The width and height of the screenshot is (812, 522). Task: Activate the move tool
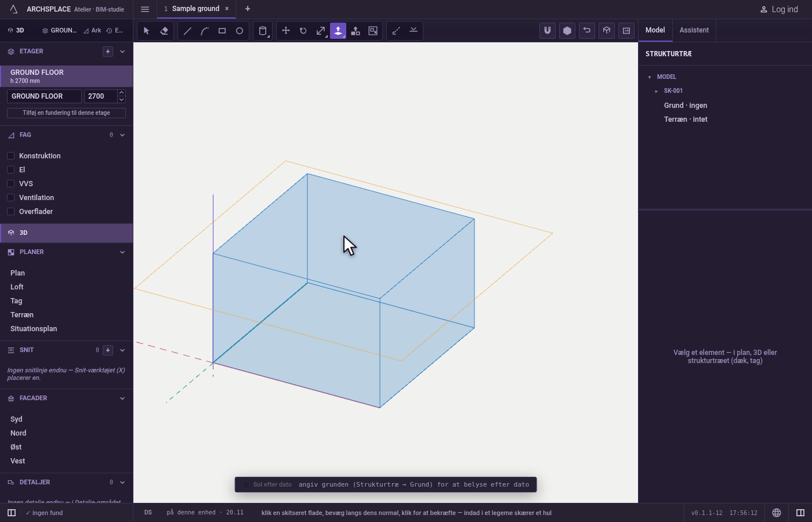[x=286, y=31]
